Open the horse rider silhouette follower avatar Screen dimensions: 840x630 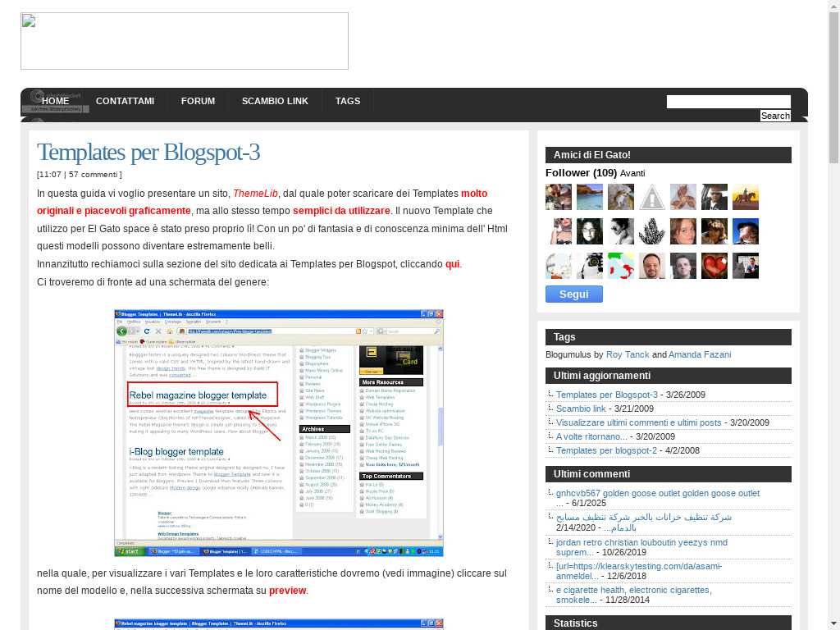point(746,197)
